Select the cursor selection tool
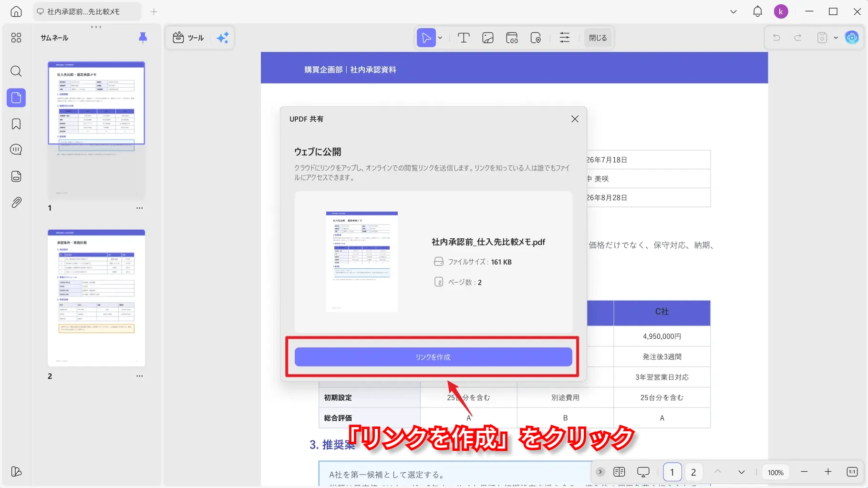This screenshot has width=868, height=488. pos(426,38)
